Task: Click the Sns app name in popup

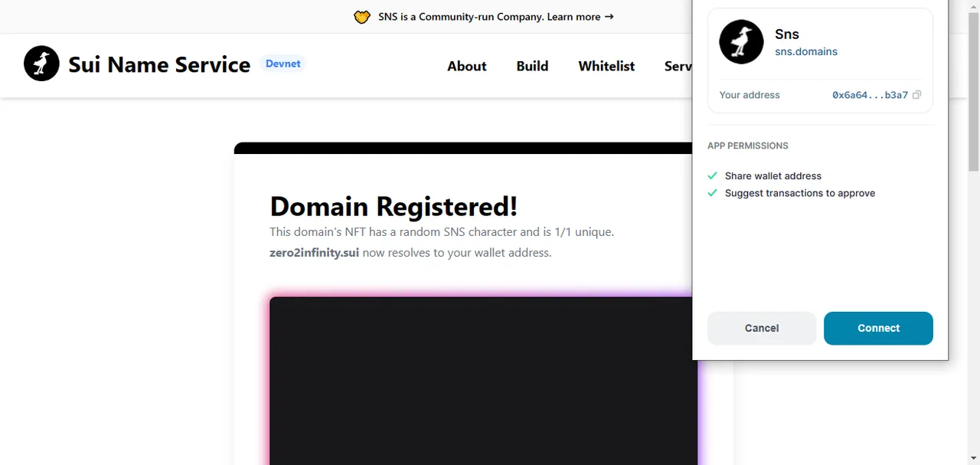Action: point(787,34)
